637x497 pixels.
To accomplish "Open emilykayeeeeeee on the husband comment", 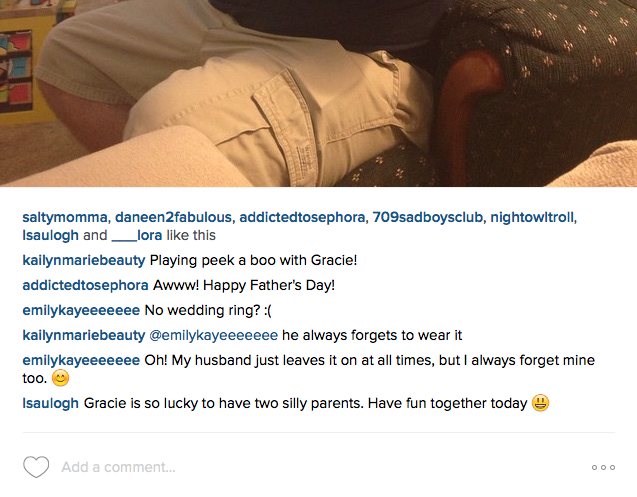I will click(x=81, y=360).
